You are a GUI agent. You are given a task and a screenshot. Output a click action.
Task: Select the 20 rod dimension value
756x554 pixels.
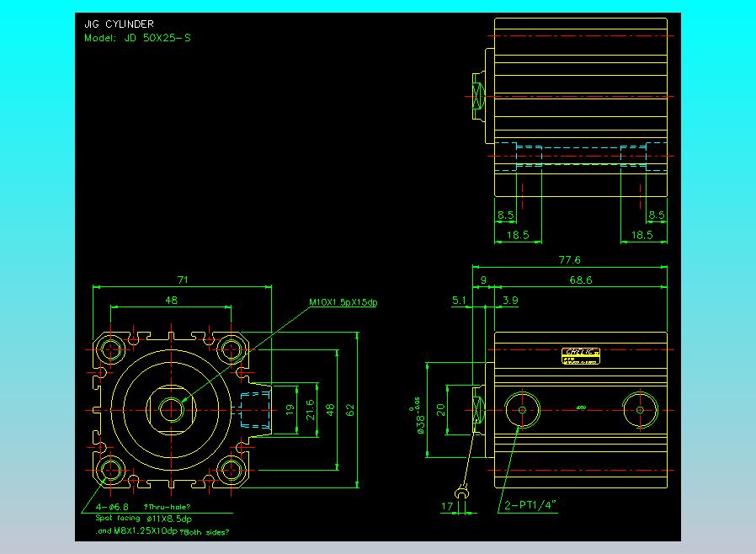pos(440,410)
